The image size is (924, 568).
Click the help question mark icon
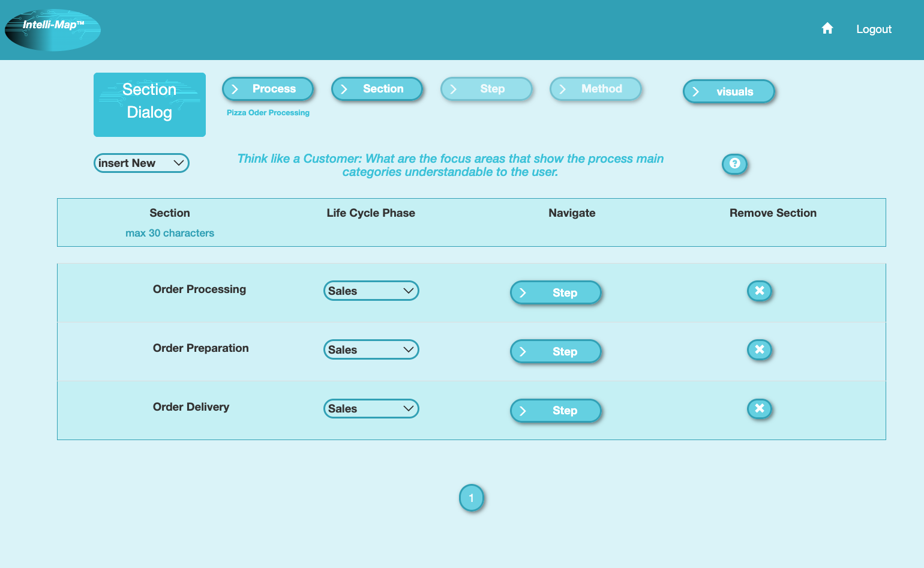point(734,164)
